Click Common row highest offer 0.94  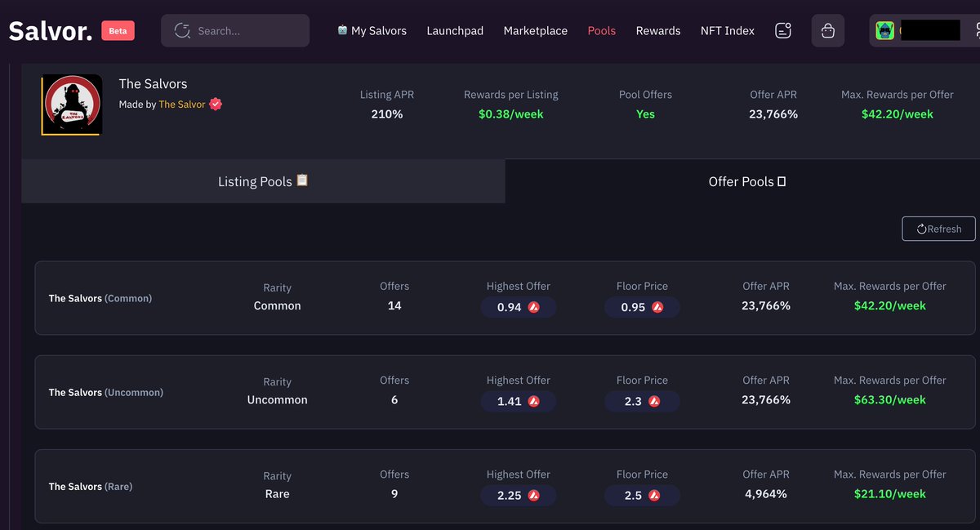click(x=519, y=307)
